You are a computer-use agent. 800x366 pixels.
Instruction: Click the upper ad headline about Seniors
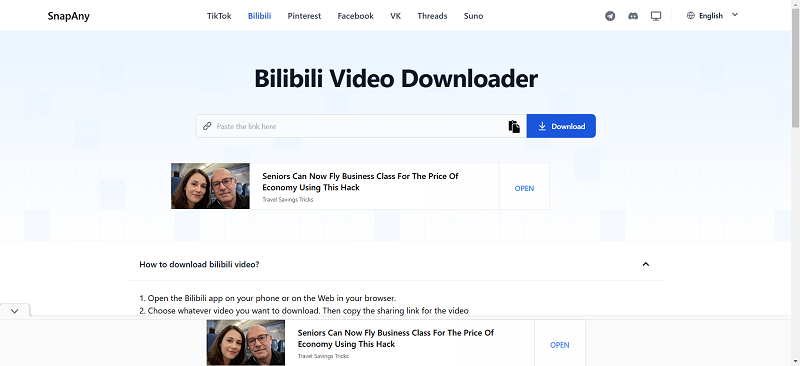(360, 182)
